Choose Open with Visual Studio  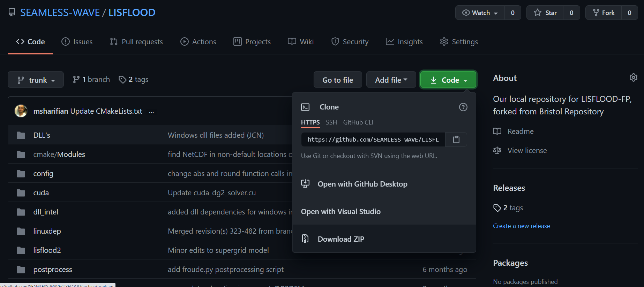384,211
